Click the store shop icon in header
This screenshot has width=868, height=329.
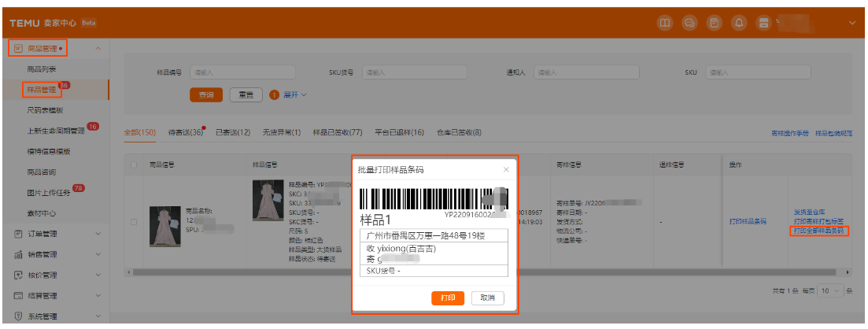(763, 23)
